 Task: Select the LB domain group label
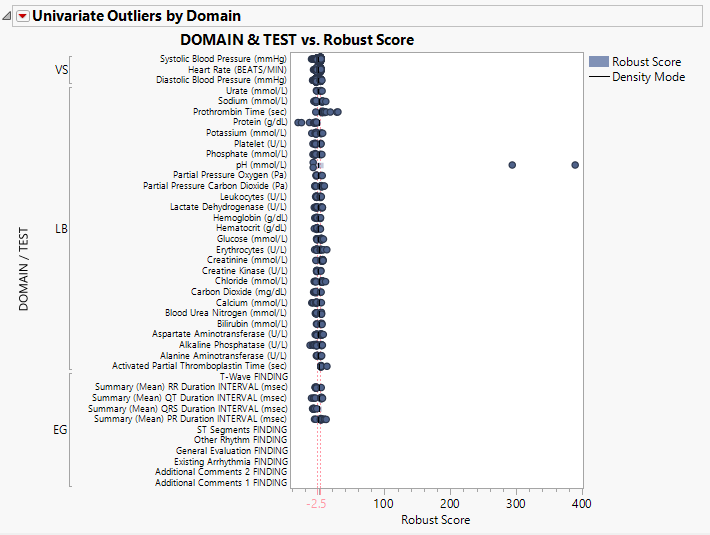point(61,229)
